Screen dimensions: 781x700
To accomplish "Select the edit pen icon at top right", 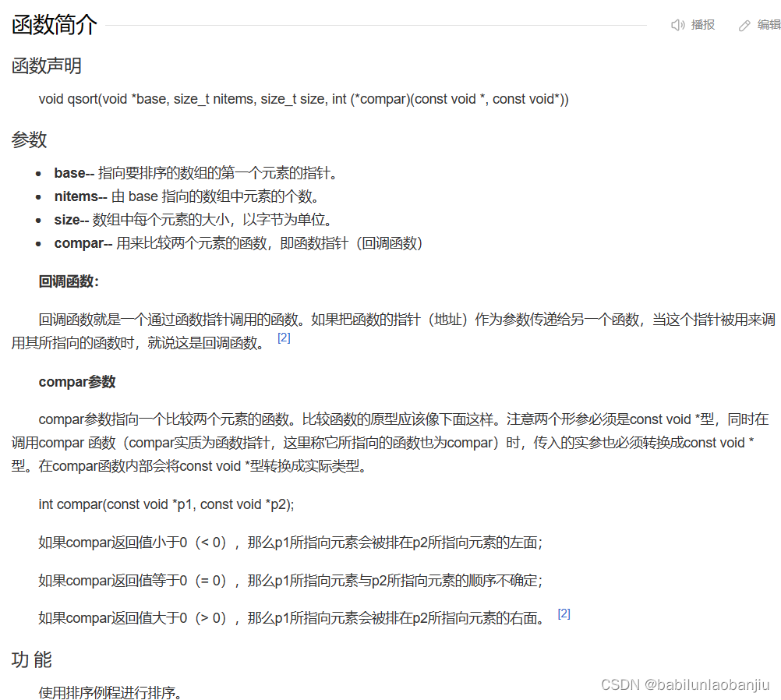I will pyautogui.click(x=743, y=24).
